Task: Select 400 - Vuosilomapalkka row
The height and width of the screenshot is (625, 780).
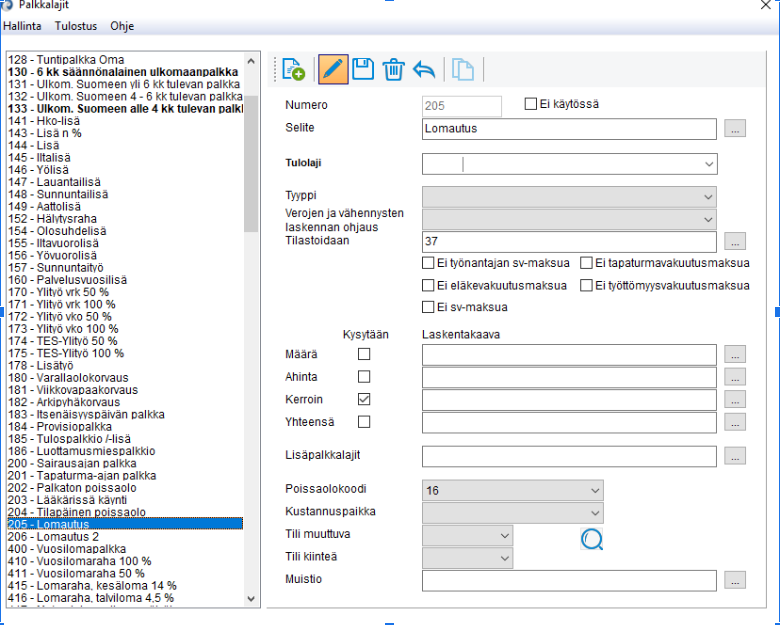Action: [125, 549]
